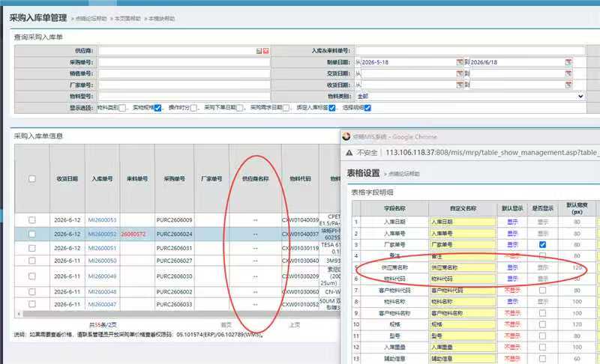Viewport: 600px width, 364px height.
Task: Select the row checkbox for MI2600053
Action: [x=32, y=220]
